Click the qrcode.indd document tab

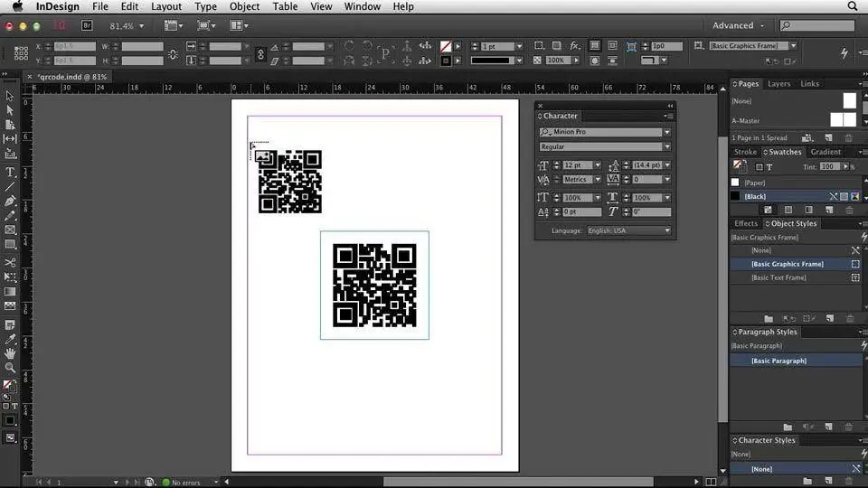coord(72,77)
